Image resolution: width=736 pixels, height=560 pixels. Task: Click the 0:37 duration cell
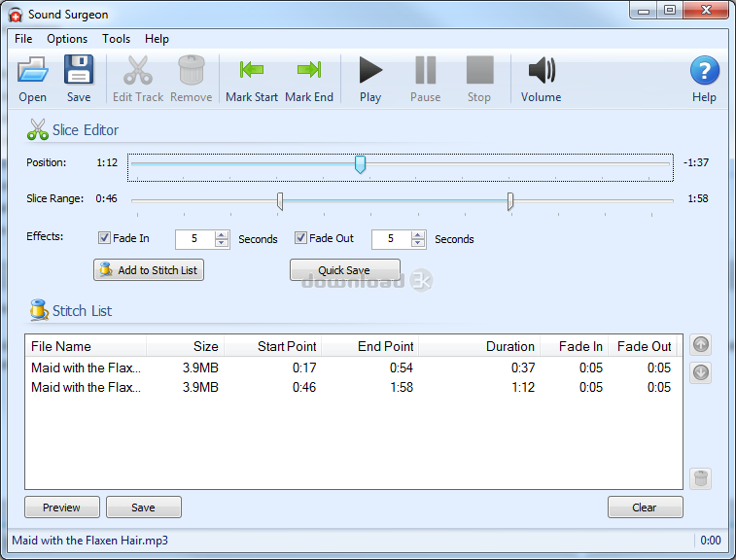pos(523,367)
